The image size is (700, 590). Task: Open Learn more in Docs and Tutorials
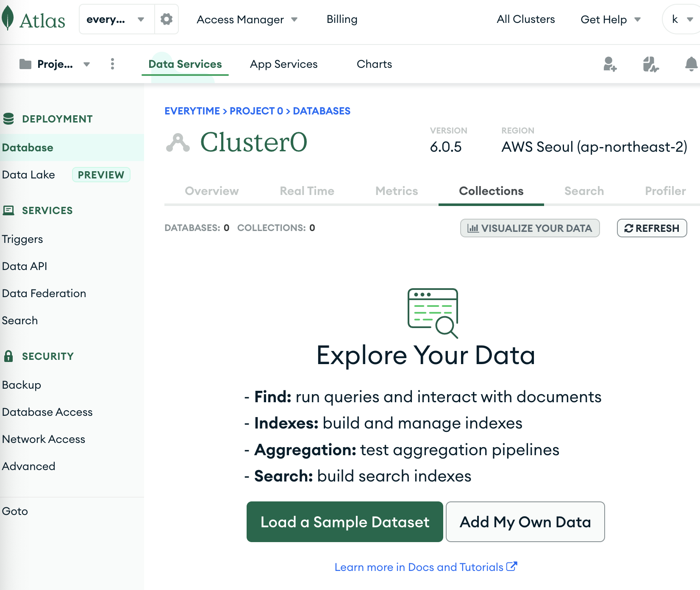point(426,567)
